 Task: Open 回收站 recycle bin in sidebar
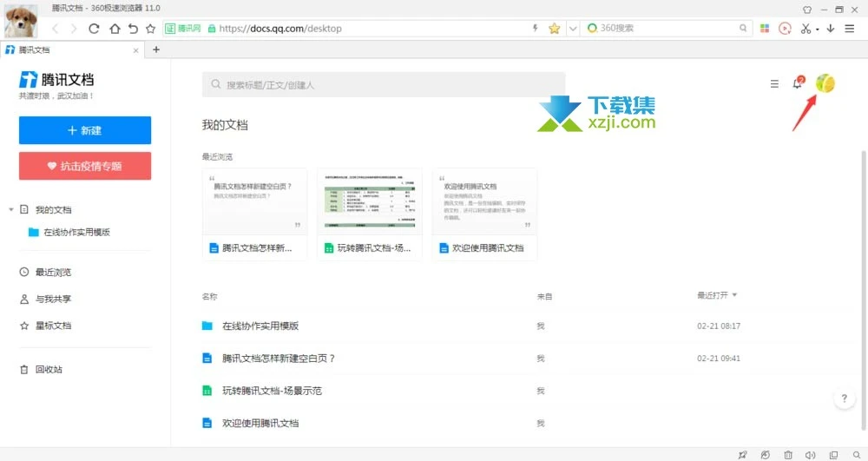click(41, 370)
